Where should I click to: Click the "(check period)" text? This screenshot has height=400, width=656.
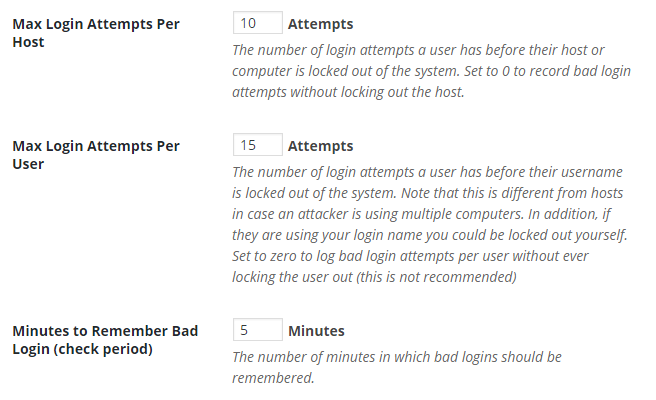[110, 348]
